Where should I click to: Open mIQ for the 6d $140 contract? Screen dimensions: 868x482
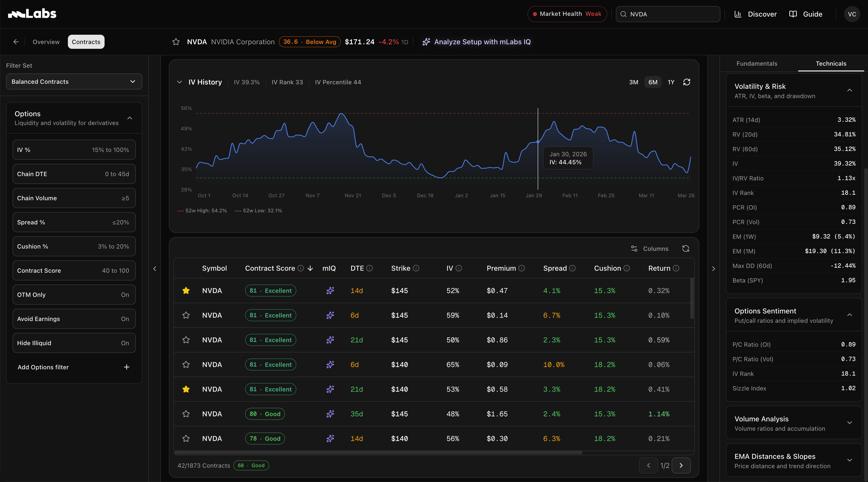[330, 364]
